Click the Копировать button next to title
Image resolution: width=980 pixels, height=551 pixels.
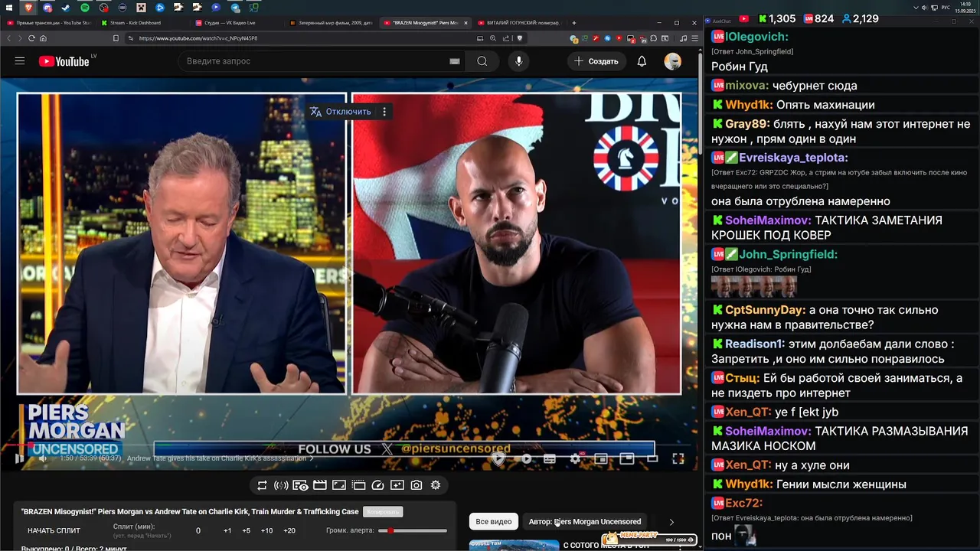[383, 511]
